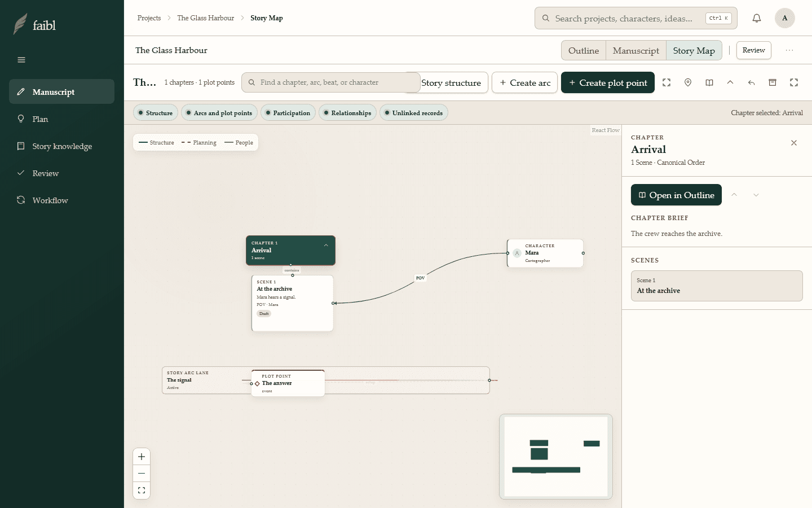The height and width of the screenshot is (508, 812).
Task: Click the up chevron in the map toolbar
Action: [730, 82]
